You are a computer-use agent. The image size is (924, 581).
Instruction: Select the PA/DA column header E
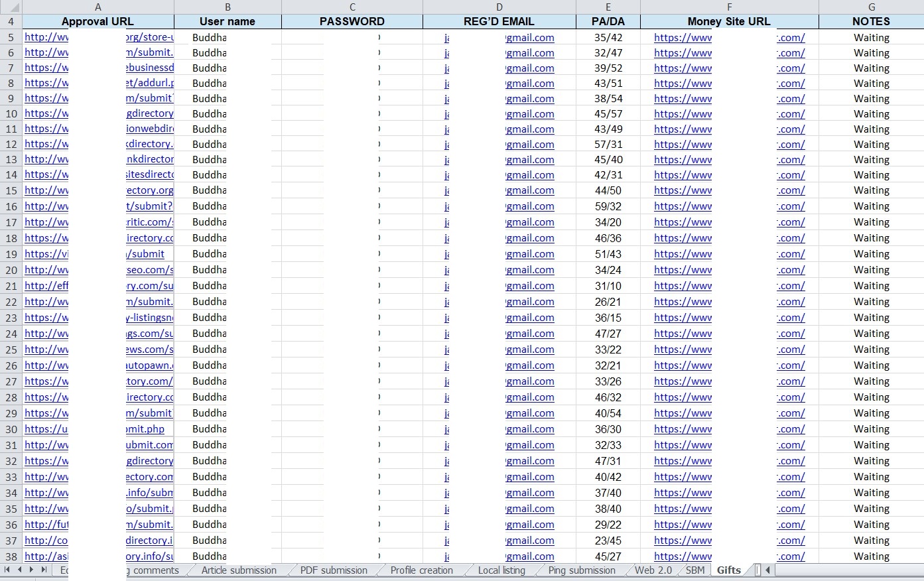tap(608, 7)
